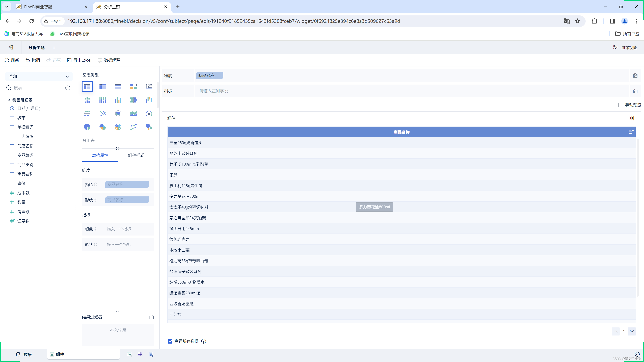This screenshot has width=644, height=362.
Task: Open settings gear beside 维度 形状
Action: click(x=95, y=200)
